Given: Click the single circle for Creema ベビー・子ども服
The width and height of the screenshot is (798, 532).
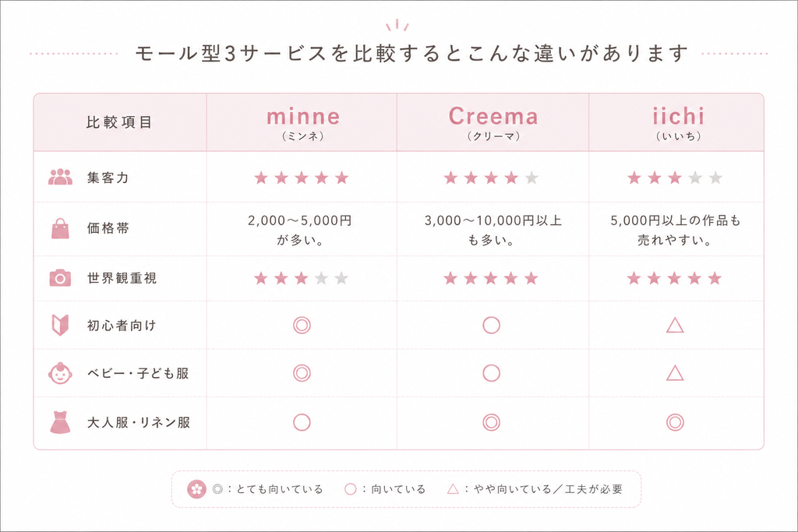Looking at the screenshot, I should [x=491, y=373].
